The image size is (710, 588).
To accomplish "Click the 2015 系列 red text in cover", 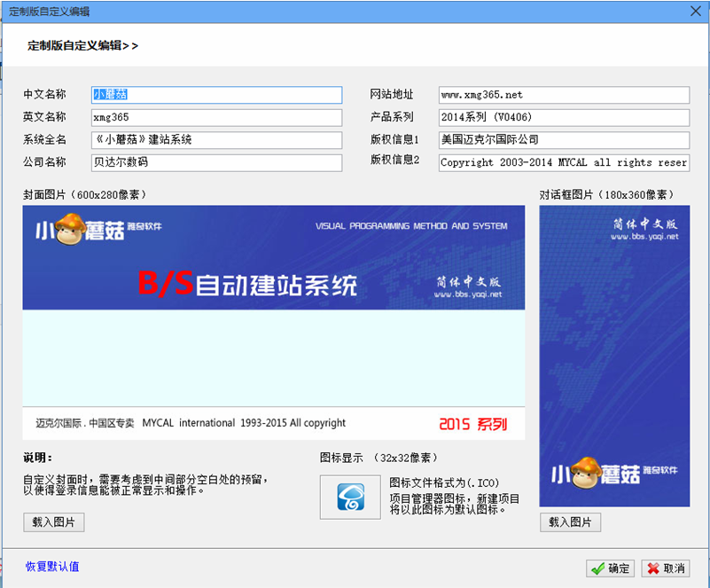I will tap(473, 424).
